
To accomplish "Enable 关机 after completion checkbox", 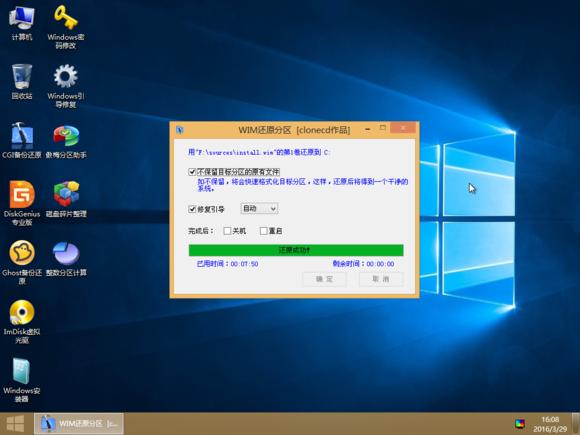I will (x=227, y=231).
